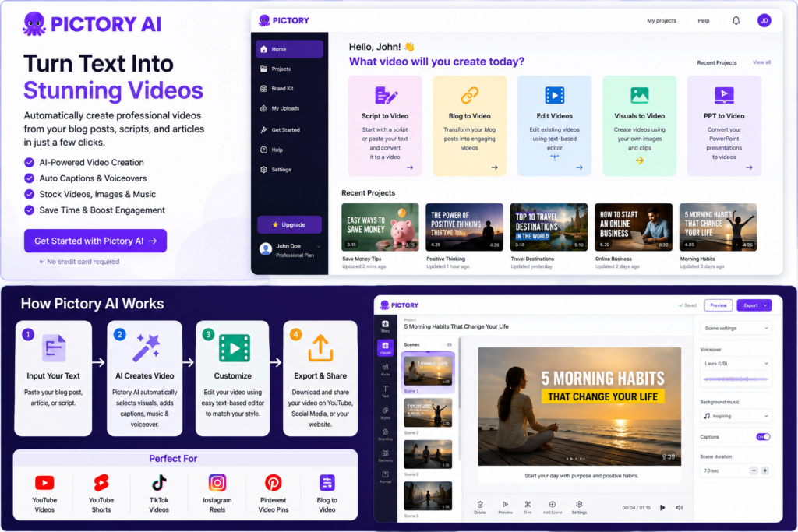Image resolution: width=798 pixels, height=532 pixels.
Task: Click the Add Scene plus icon
Action: 553,504
